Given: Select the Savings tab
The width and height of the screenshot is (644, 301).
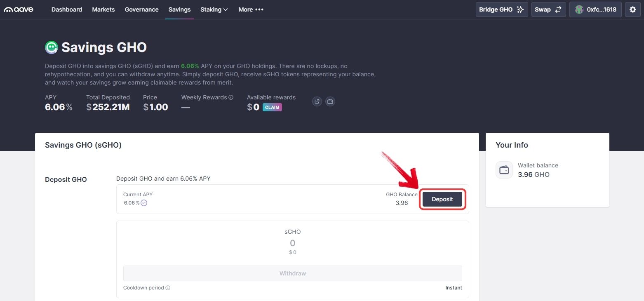Looking at the screenshot, I should click(x=180, y=9).
